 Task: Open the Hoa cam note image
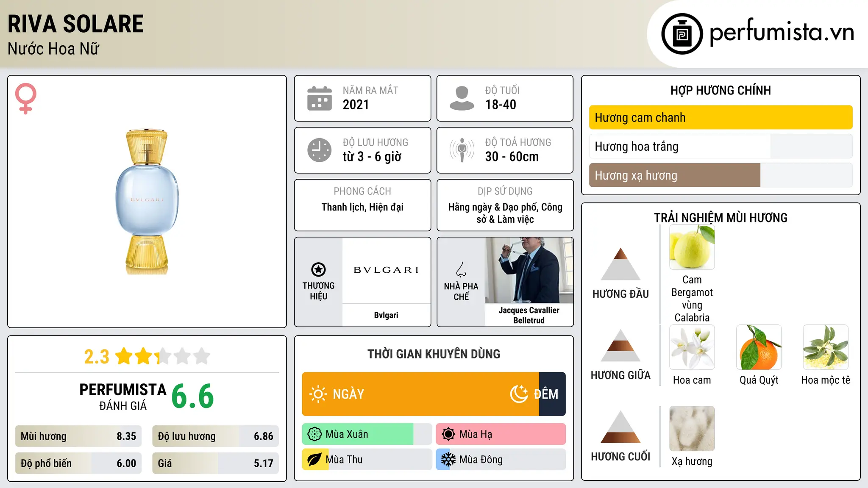692,347
